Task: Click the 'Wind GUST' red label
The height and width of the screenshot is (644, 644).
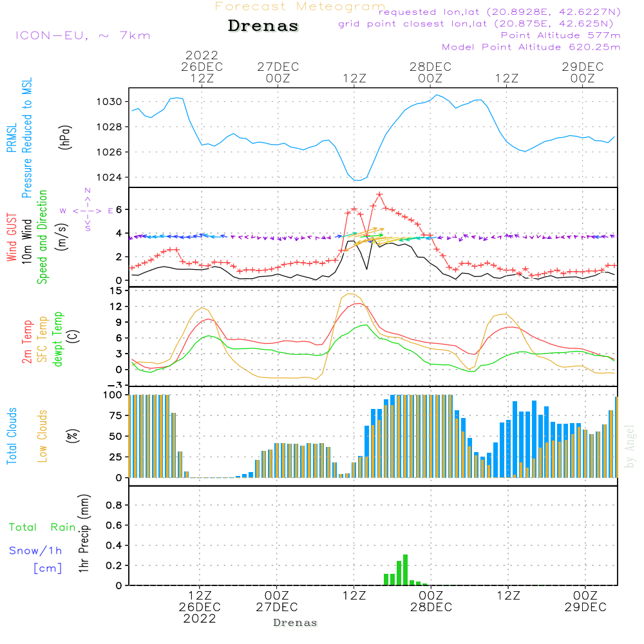Action: point(12,237)
